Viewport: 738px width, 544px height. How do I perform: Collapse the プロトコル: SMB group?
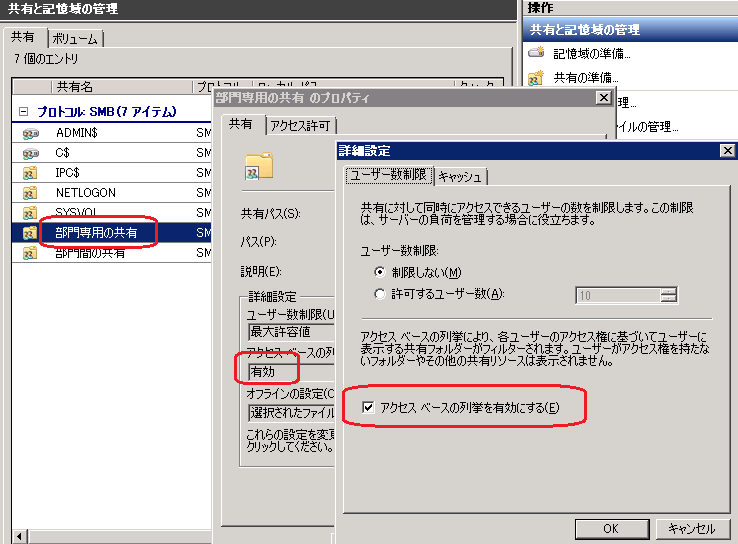23,111
